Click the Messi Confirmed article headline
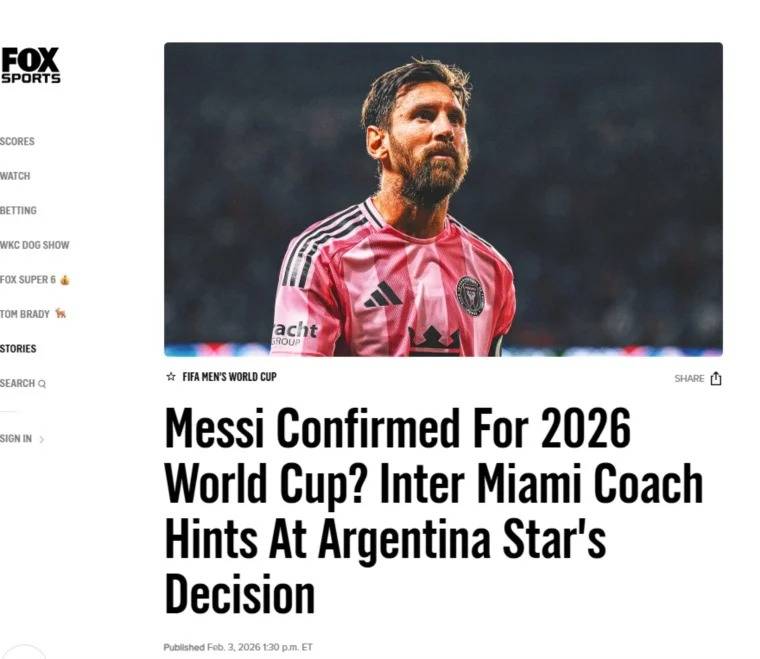The image size is (760, 659). pyautogui.click(x=434, y=512)
